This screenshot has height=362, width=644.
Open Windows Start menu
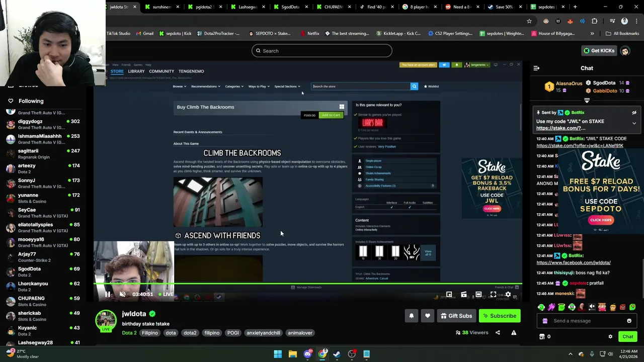pos(278,354)
